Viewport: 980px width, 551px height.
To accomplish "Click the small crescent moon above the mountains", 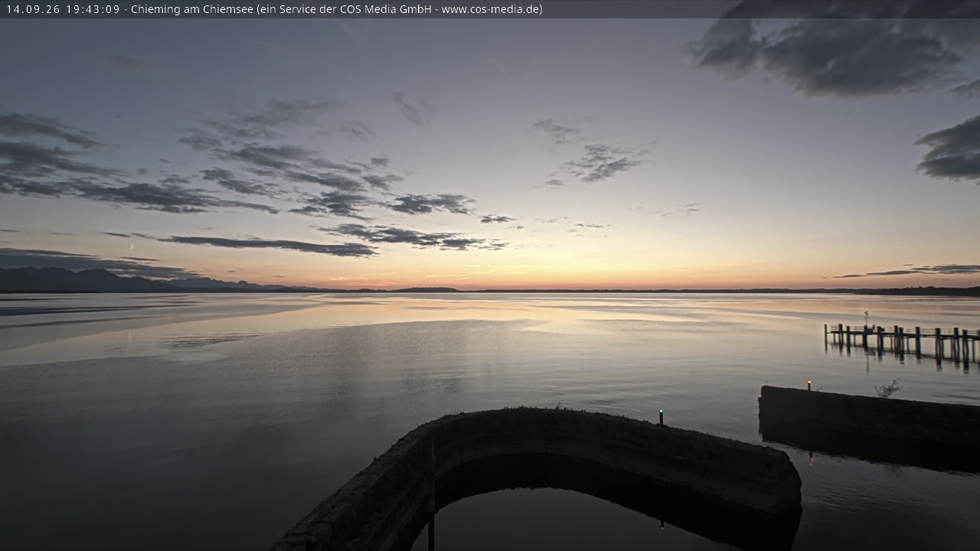I will pyautogui.click(x=131, y=247).
